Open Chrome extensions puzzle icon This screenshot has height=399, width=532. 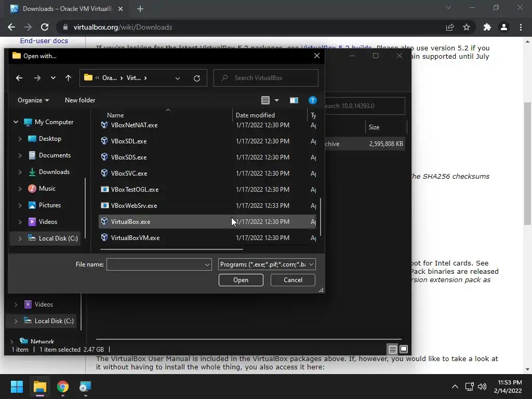click(487, 27)
